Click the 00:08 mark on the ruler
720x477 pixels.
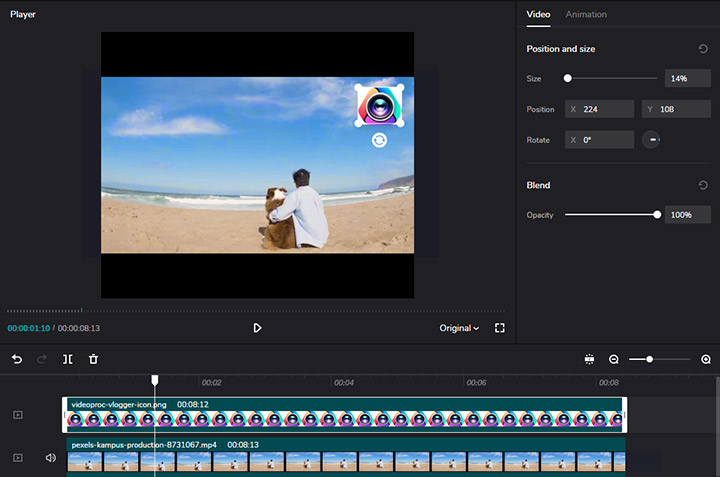pyautogui.click(x=608, y=382)
